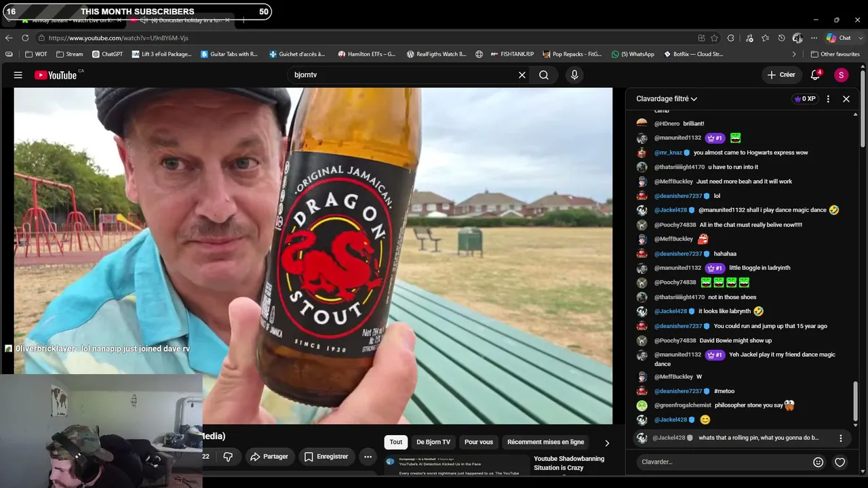This screenshot has height=488, width=868.
Task: Open the browser Chat copilot button
Action: 839,38
